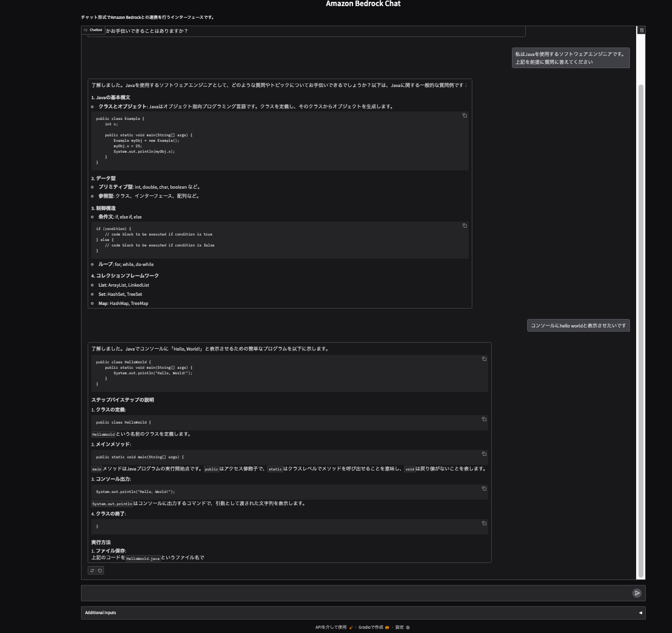Click the 'Set: HashSet, TreeSet' bullet

tap(120, 295)
